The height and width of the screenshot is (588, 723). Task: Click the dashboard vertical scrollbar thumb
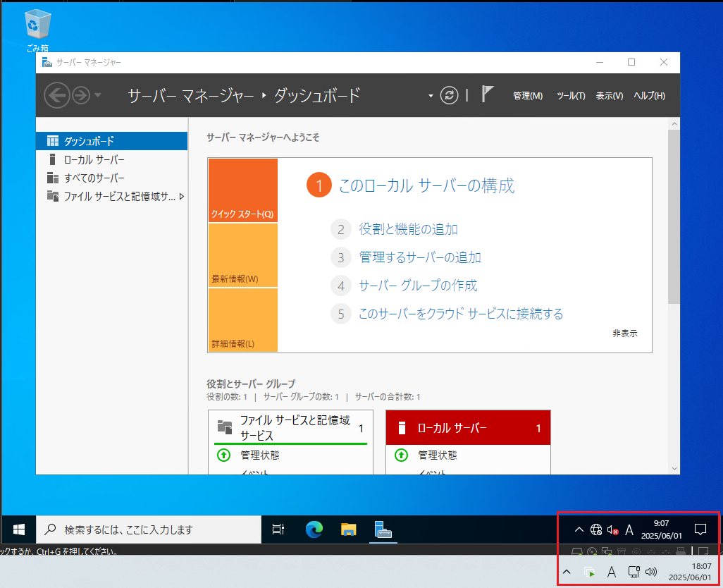(674, 216)
